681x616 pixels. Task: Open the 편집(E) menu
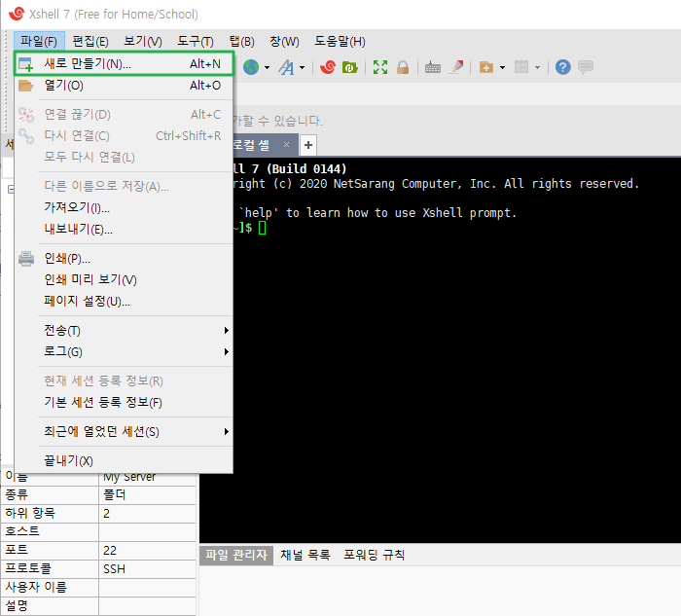(x=90, y=42)
